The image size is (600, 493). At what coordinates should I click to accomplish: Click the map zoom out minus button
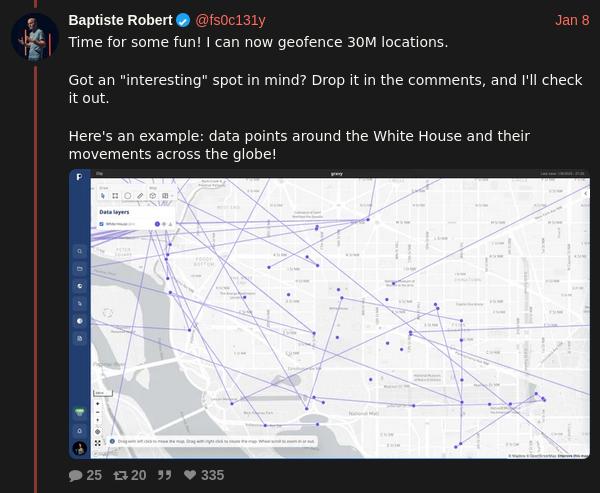click(98, 412)
